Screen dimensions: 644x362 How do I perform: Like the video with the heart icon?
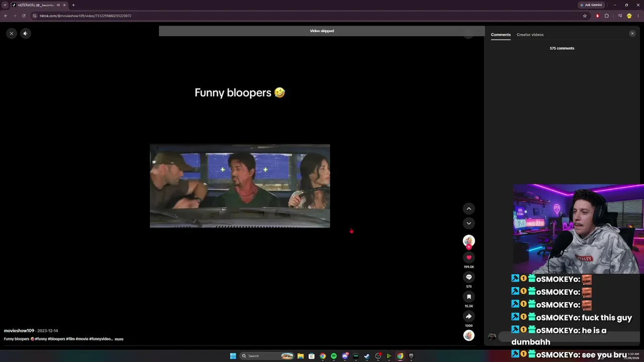pyautogui.click(x=469, y=257)
